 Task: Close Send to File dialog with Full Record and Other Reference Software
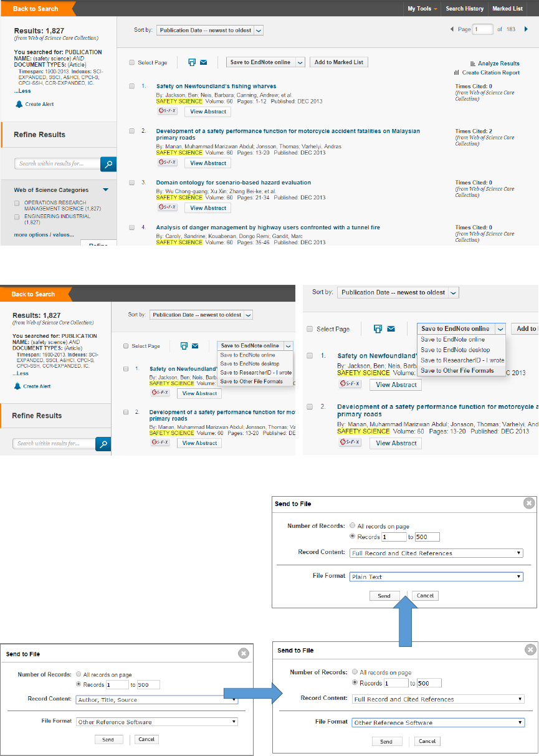pos(530,649)
